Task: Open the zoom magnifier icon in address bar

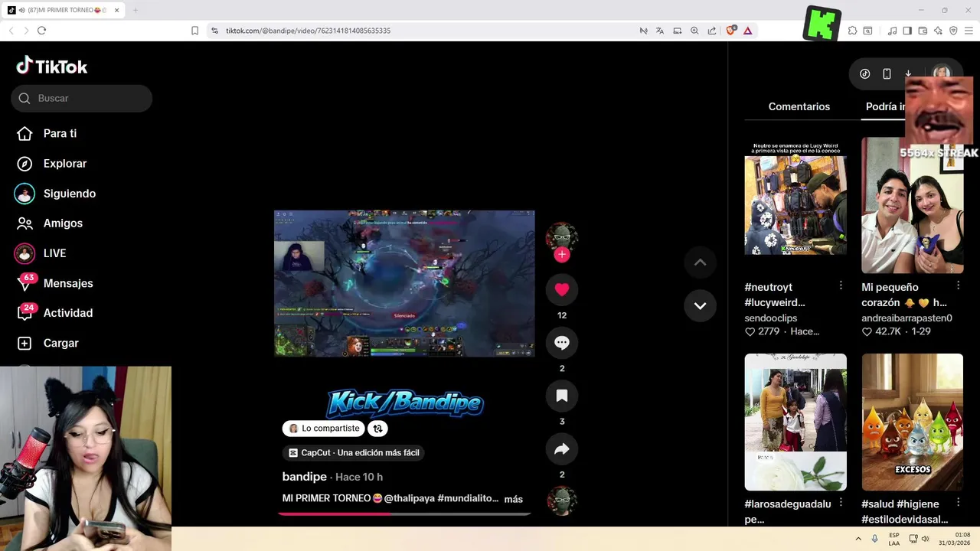Action: (694, 31)
